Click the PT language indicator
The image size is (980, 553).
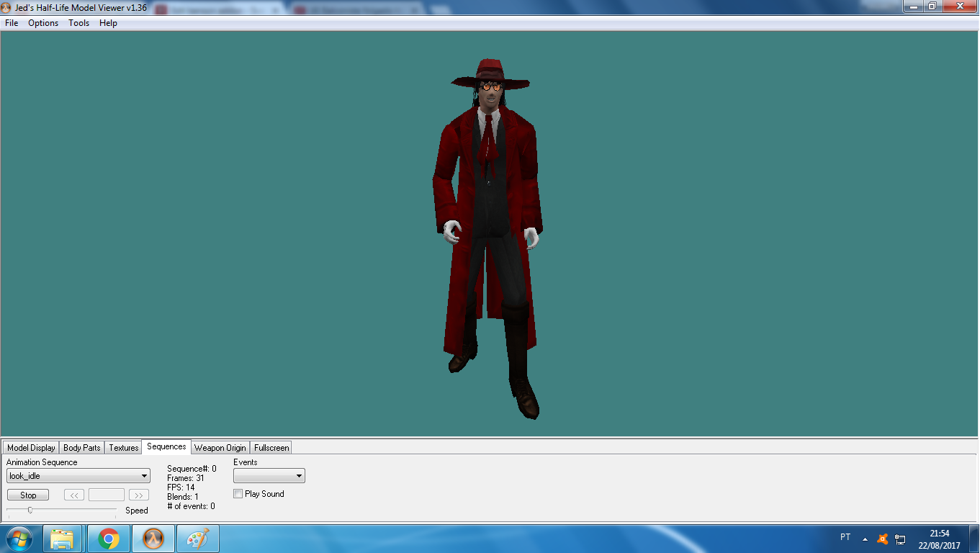point(845,537)
